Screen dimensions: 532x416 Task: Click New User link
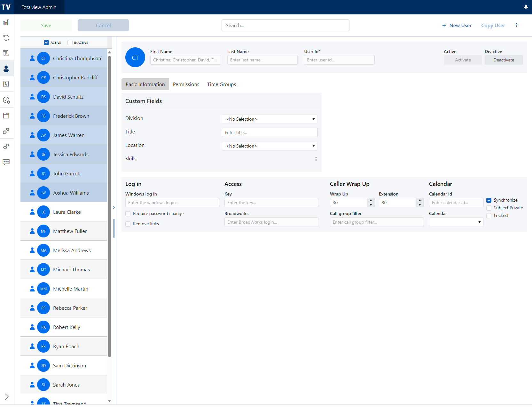[x=457, y=25]
